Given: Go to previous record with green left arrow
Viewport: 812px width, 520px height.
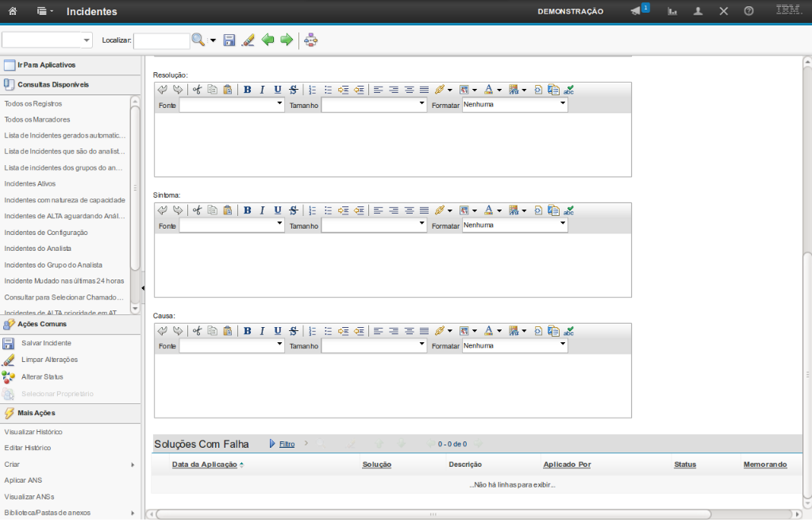Looking at the screenshot, I should tap(268, 40).
